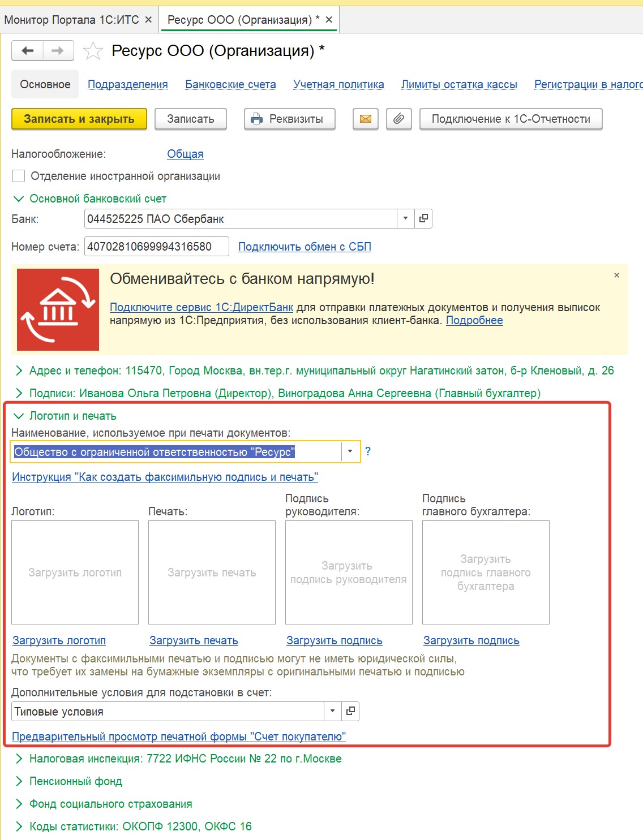Open the Общая taxation link

(x=185, y=154)
